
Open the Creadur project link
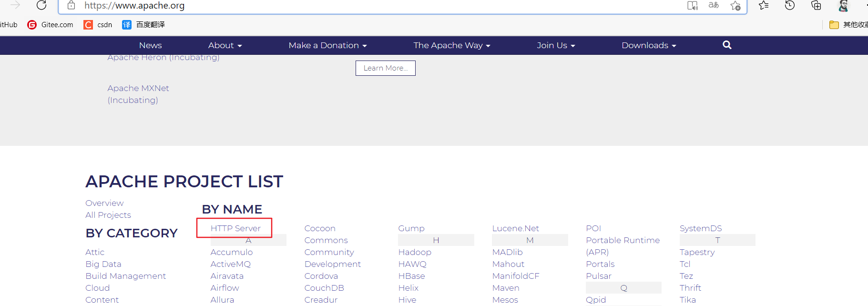coord(321,300)
